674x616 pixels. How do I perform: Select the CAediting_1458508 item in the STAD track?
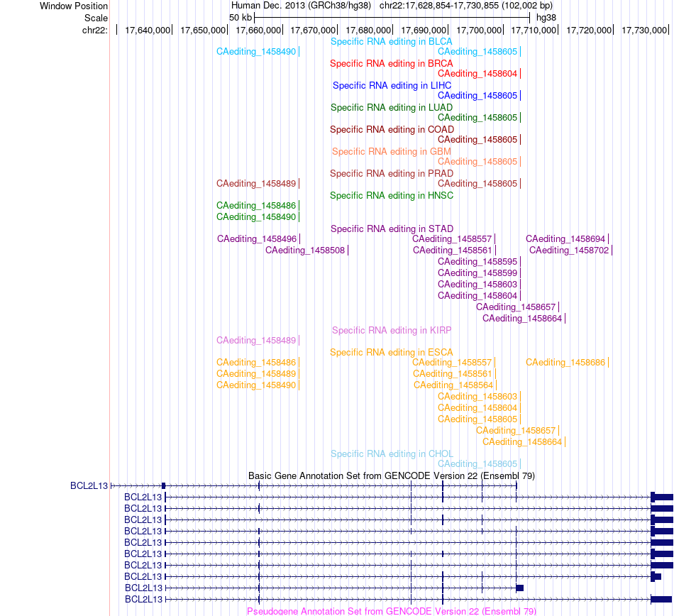(305, 251)
